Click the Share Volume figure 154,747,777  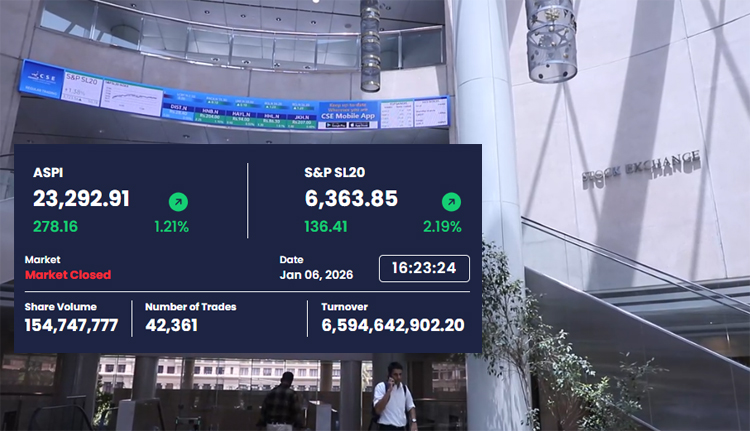[71, 325]
